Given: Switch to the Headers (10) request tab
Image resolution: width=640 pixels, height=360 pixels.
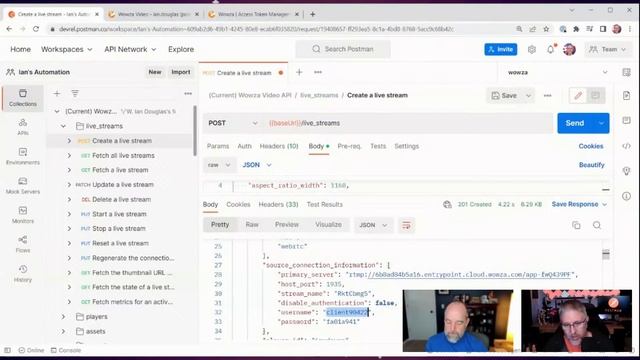Looking at the screenshot, I should pyautogui.click(x=279, y=146).
